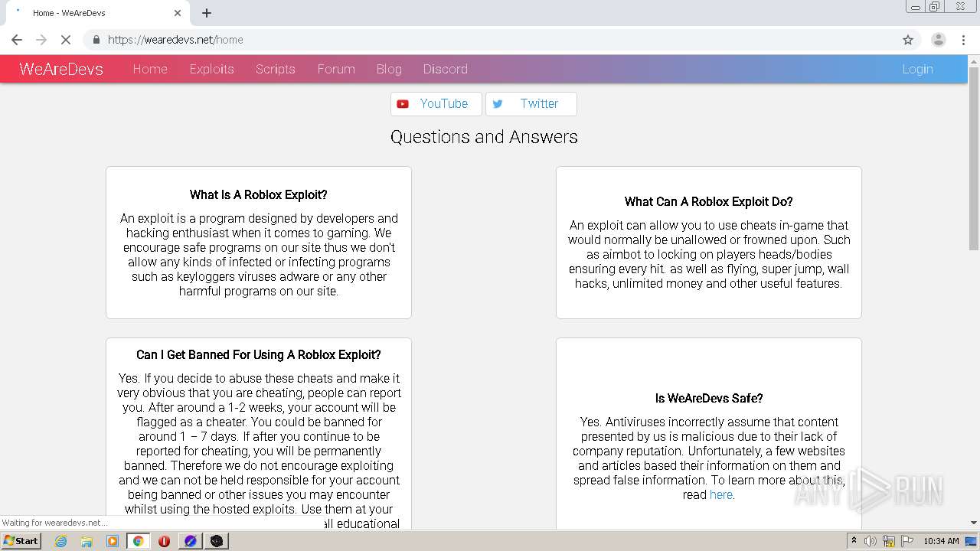The width and height of the screenshot is (980, 551).
Task: Click the volume speaker tray icon
Action: [871, 541]
